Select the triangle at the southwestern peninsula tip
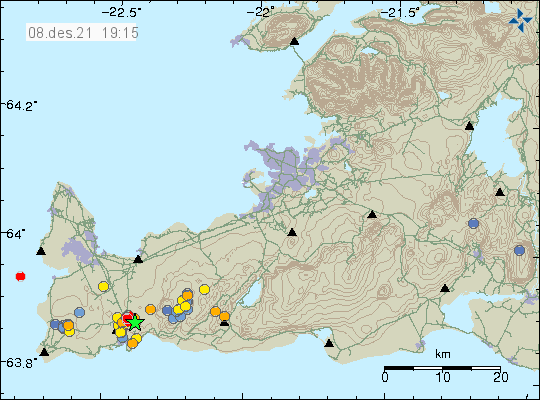 click(44, 352)
